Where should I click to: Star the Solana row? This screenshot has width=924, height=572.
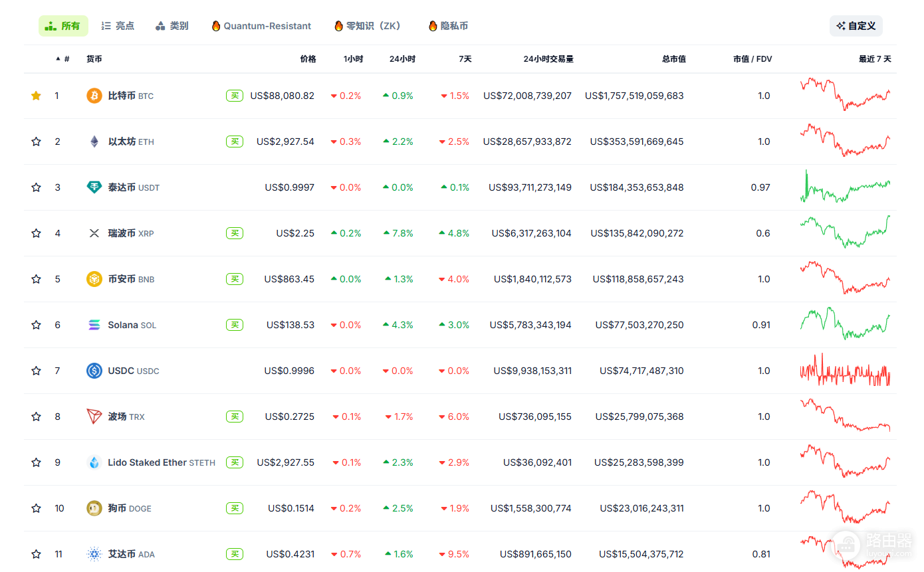(x=36, y=325)
